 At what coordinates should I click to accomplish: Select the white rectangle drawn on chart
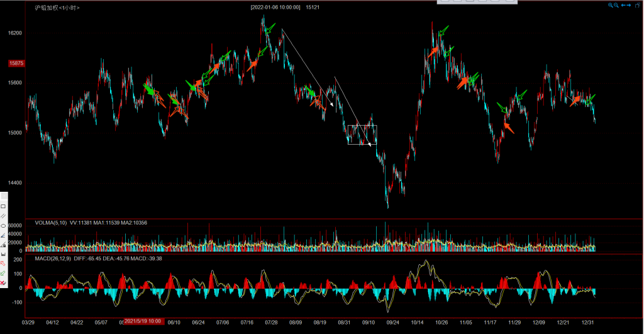click(362, 126)
